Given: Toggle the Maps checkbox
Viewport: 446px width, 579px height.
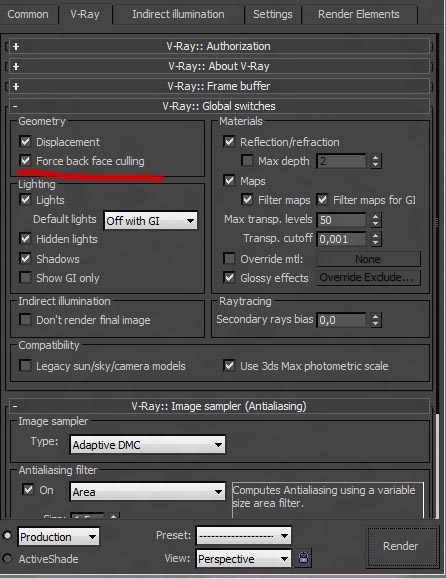Looking at the screenshot, I should (x=229, y=181).
